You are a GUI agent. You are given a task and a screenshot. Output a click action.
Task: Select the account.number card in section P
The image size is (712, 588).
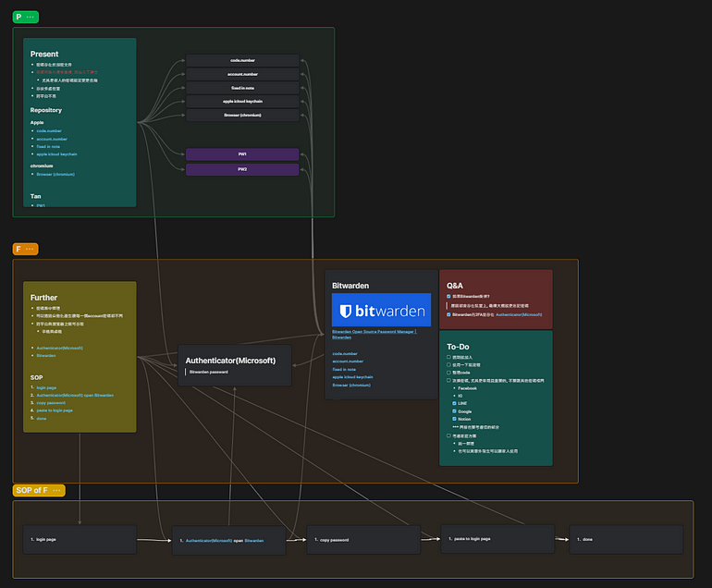pyautogui.click(x=242, y=74)
